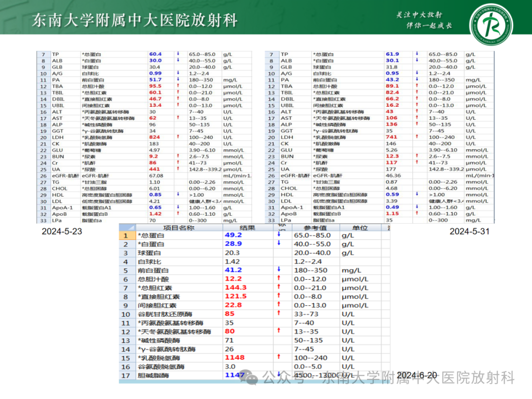Image resolution: width=532 pixels, height=399 pixels.
Task: Click the 项目名称 column header
Action: click(179, 228)
